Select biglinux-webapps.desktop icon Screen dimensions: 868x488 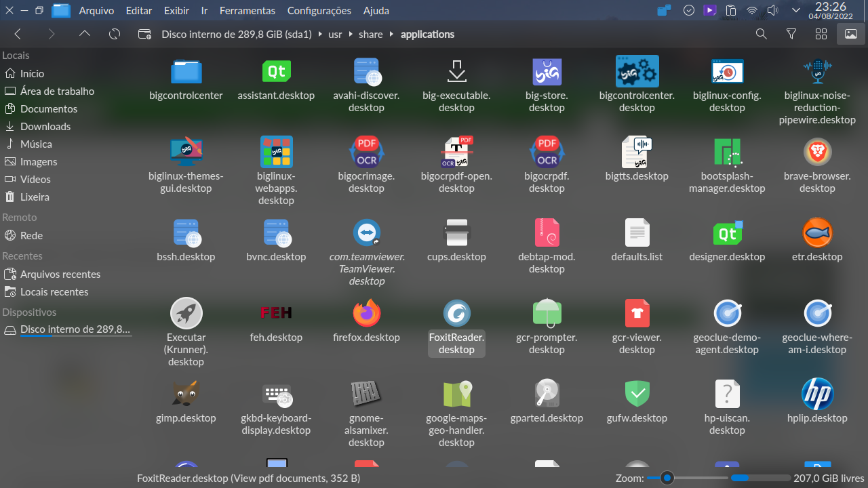tap(276, 152)
